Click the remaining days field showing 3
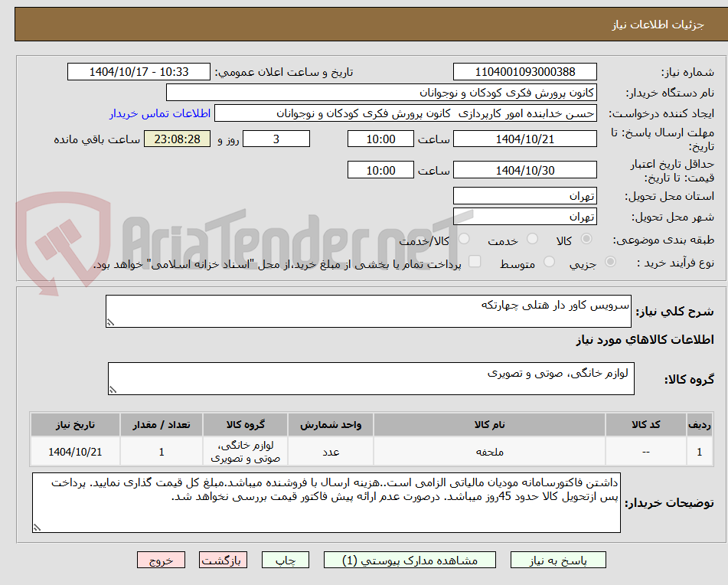The height and width of the screenshot is (585, 728). pos(276,139)
